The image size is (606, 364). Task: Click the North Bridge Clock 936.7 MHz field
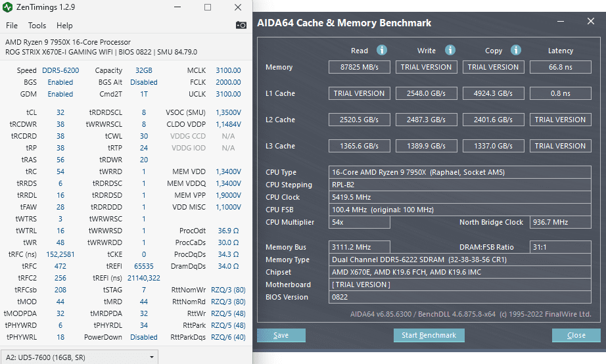561,222
